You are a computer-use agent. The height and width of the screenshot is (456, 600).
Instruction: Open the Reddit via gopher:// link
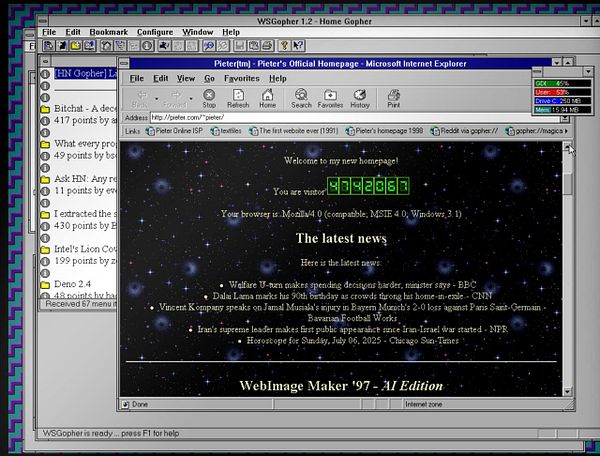(x=465, y=131)
